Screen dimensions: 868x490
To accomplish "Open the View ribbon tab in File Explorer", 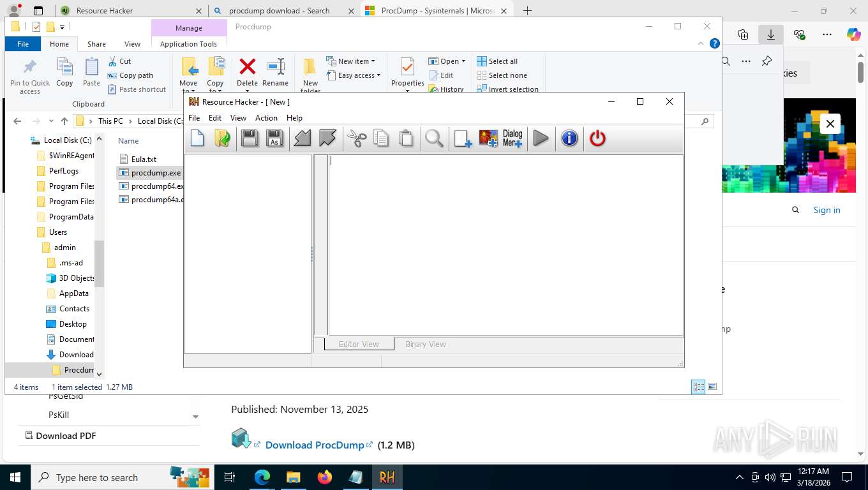I will point(132,44).
